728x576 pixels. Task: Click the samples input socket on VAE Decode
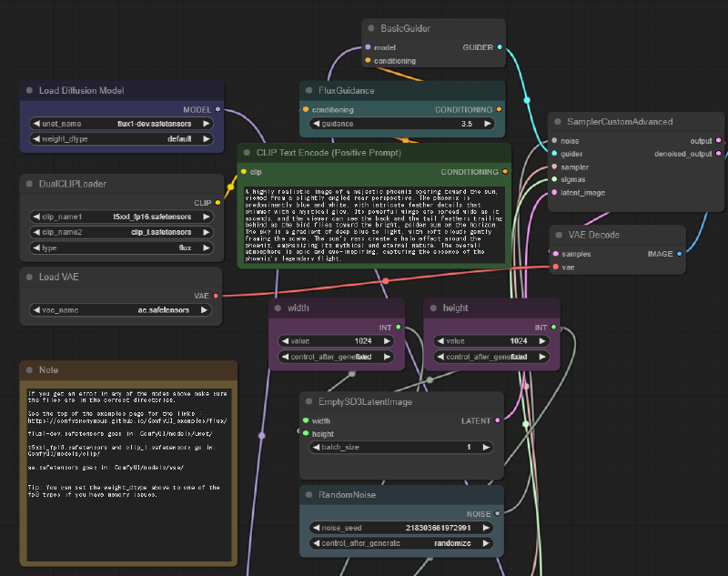tap(556, 254)
